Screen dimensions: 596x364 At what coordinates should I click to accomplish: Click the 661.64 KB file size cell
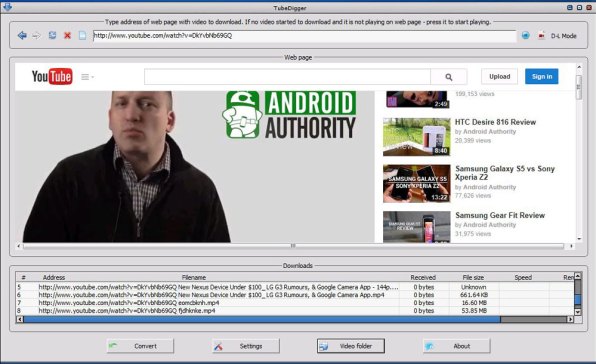point(474,295)
